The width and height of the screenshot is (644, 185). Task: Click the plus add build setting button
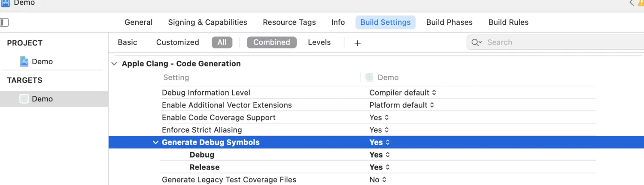tap(357, 43)
